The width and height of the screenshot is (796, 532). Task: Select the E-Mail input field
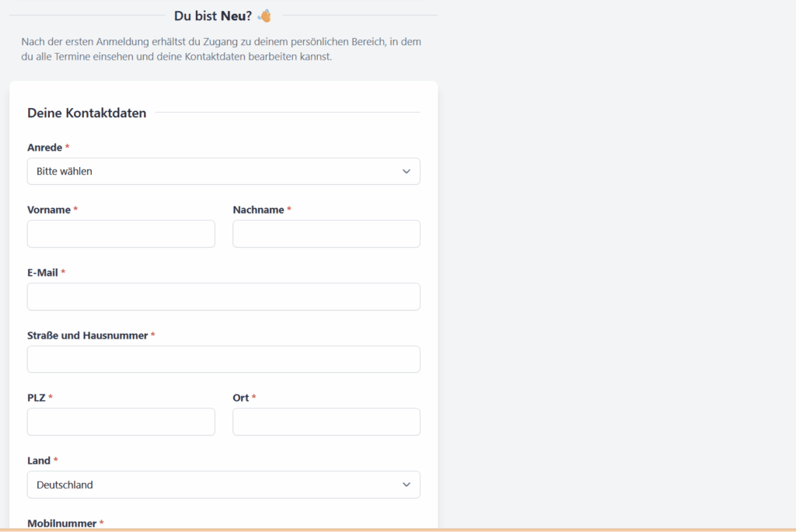click(223, 297)
